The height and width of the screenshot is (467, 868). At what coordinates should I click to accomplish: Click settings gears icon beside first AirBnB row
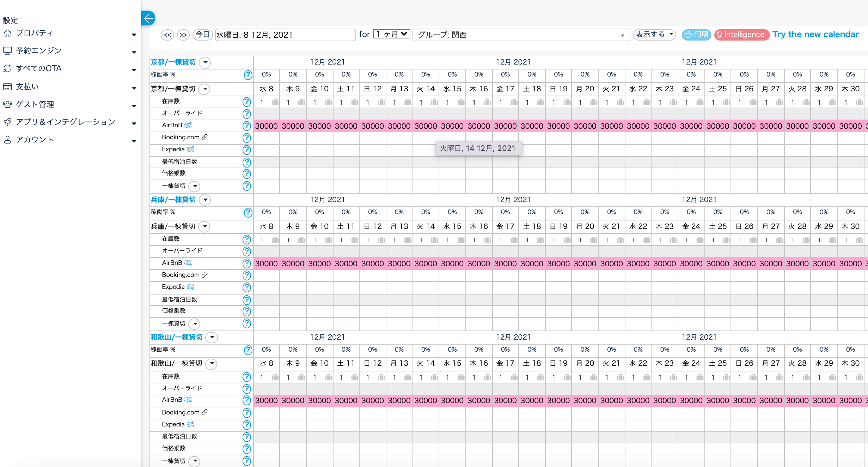tap(188, 125)
